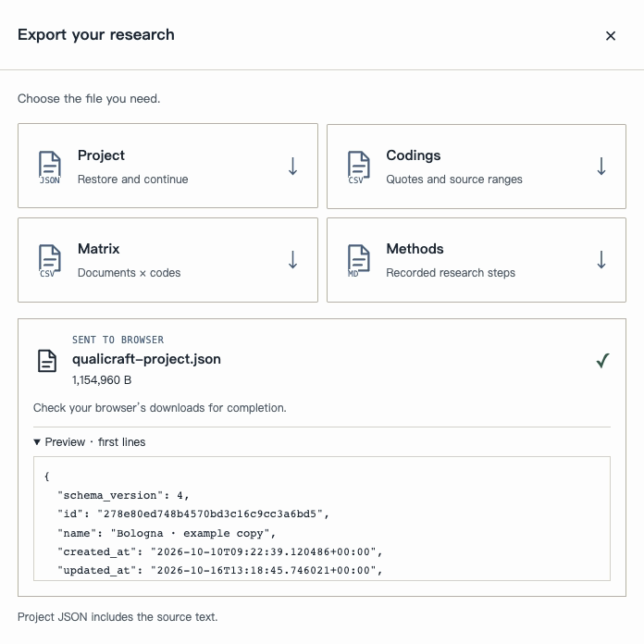Image resolution: width=644 pixels, height=644 pixels.
Task: Click the qualicraft-project.json file name
Action: pos(146,359)
